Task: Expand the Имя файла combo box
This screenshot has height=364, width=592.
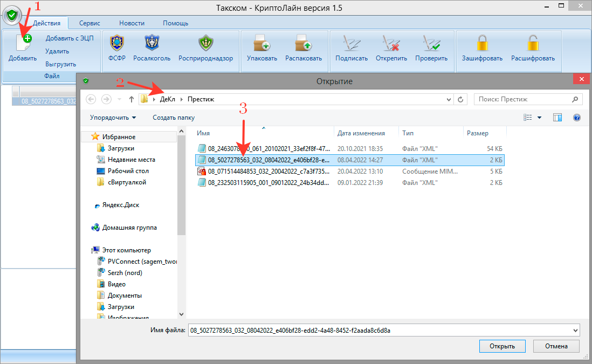Action: click(575, 331)
